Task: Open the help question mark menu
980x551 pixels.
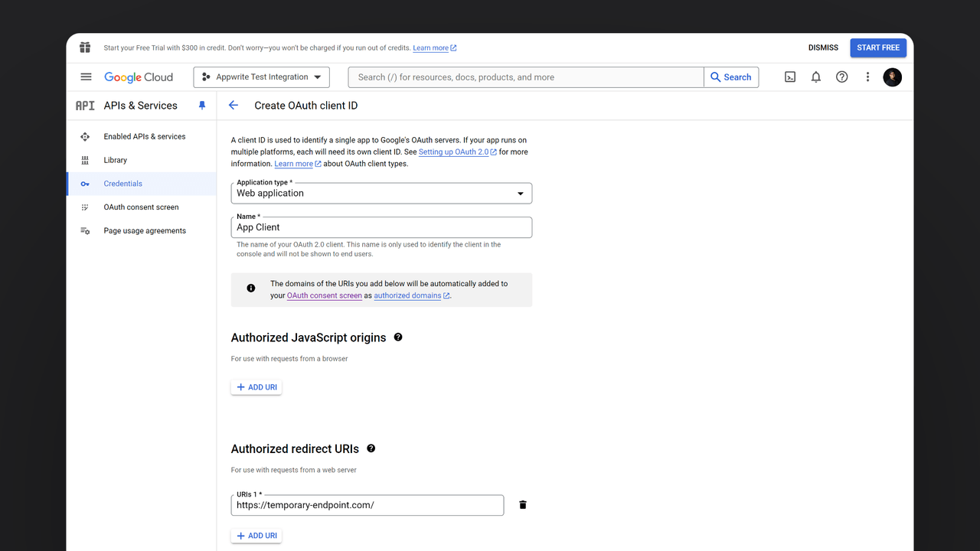Action: pyautogui.click(x=842, y=77)
